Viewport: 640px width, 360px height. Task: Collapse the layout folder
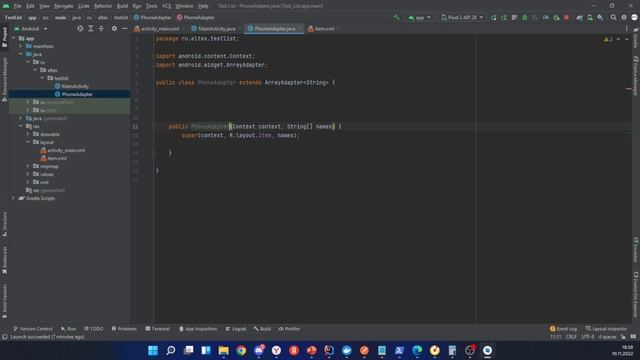click(x=28, y=142)
